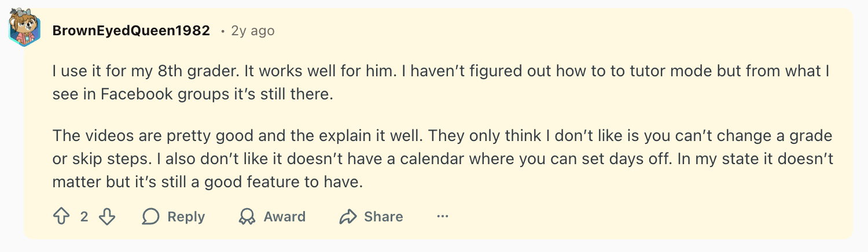This screenshot has width=868, height=252.
Task: Open the three-dot more options menu
Action: tap(443, 217)
